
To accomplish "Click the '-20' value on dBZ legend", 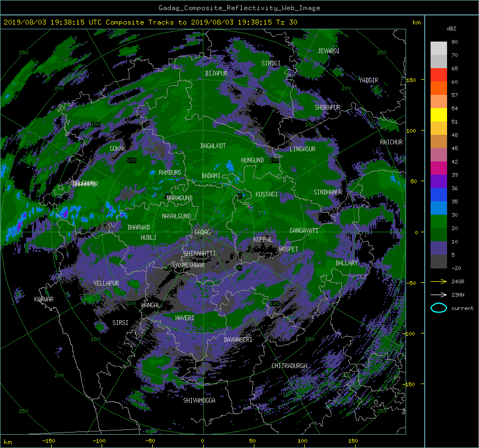I will 456,268.
